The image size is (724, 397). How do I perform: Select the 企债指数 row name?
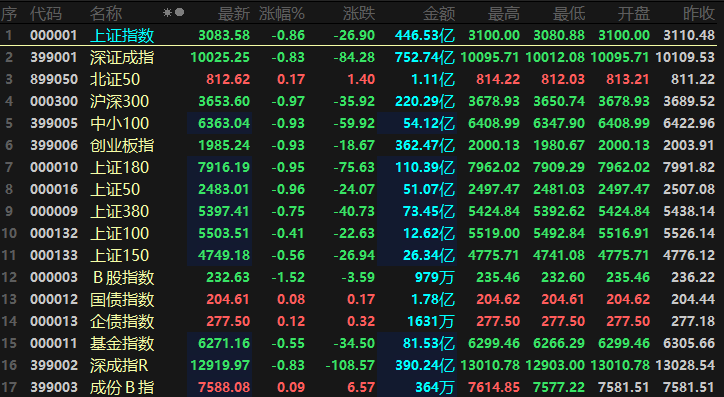tap(122, 321)
